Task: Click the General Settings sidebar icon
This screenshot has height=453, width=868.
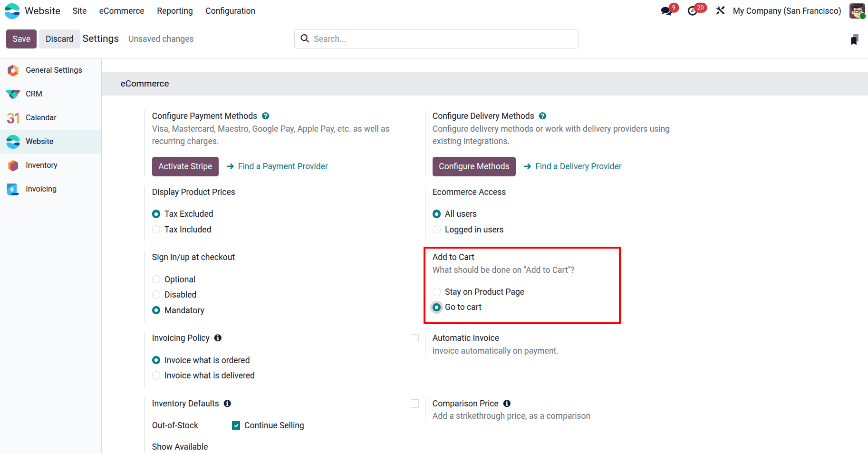Action: pyautogui.click(x=13, y=70)
